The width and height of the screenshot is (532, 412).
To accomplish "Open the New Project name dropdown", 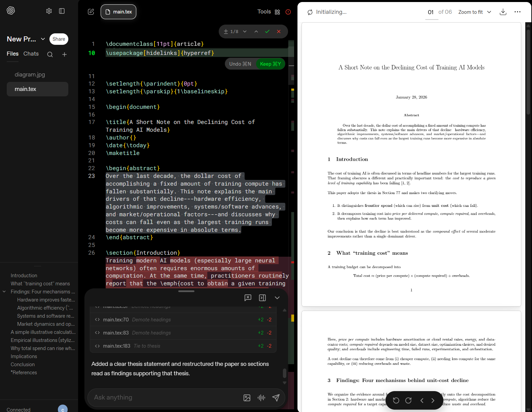I will [x=43, y=39].
